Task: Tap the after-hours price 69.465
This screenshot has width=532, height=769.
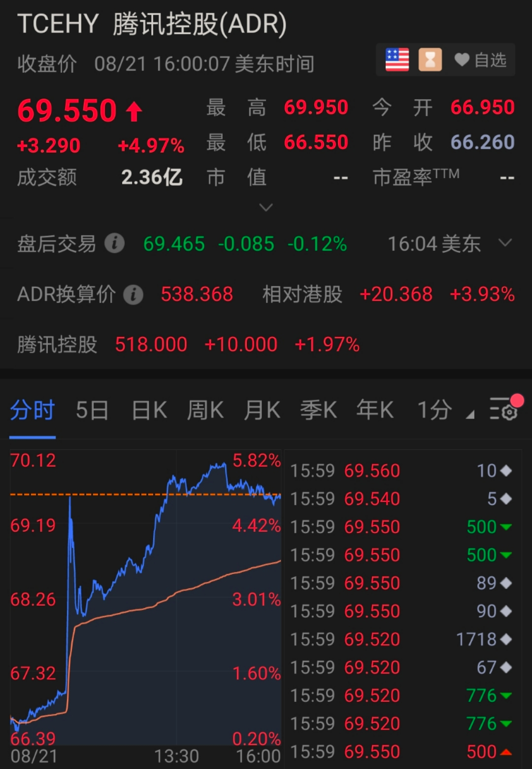Action: click(x=174, y=244)
